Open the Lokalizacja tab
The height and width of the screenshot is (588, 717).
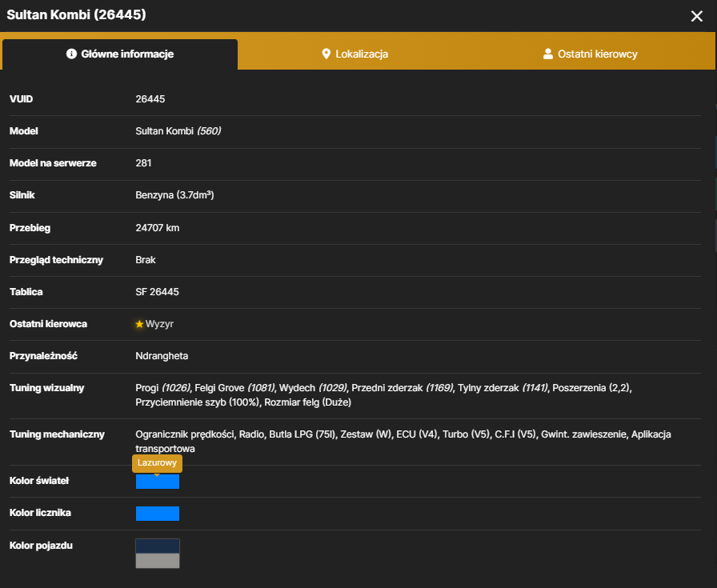pyautogui.click(x=355, y=54)
